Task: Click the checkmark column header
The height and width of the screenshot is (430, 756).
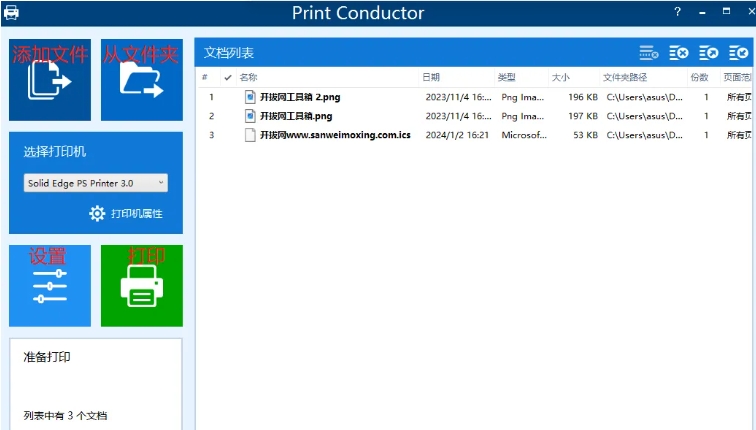Action: coord(228,77)
